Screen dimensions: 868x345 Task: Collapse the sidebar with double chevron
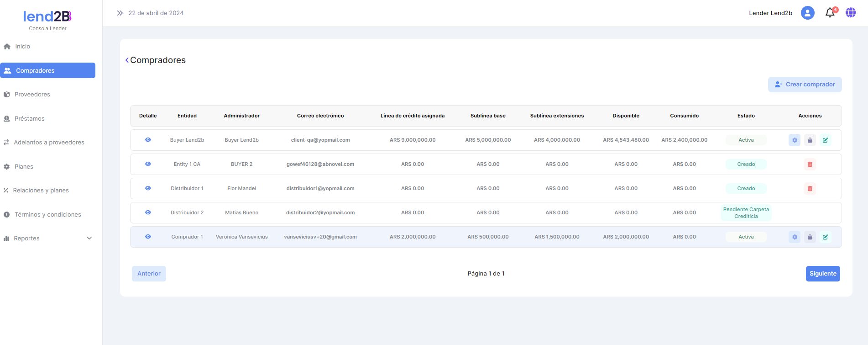120,13
